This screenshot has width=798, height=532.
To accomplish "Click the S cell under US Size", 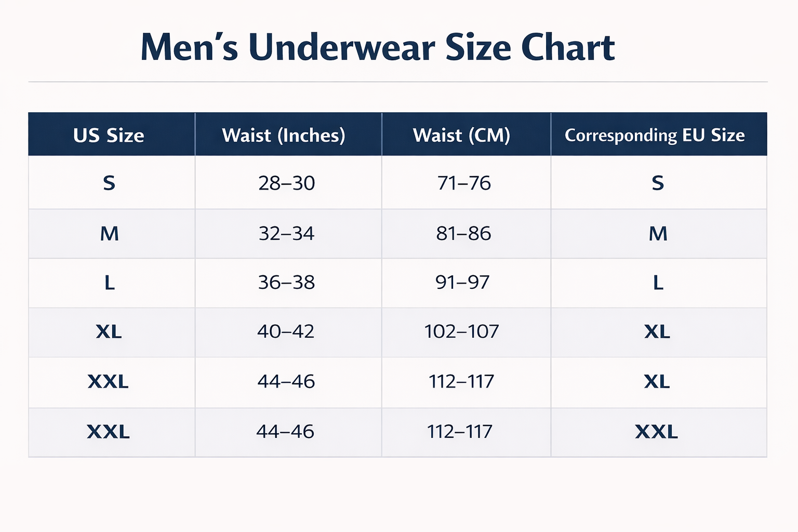I will [109, 183].
